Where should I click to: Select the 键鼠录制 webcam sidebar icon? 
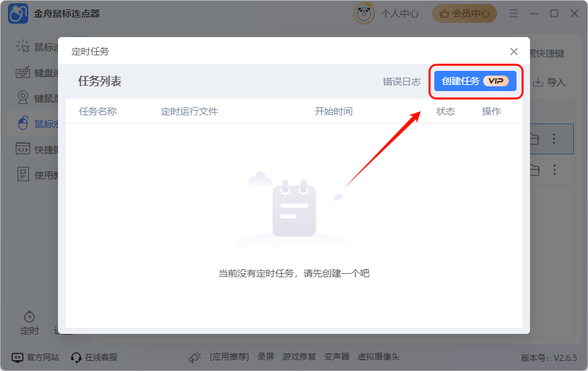(23, 98)
